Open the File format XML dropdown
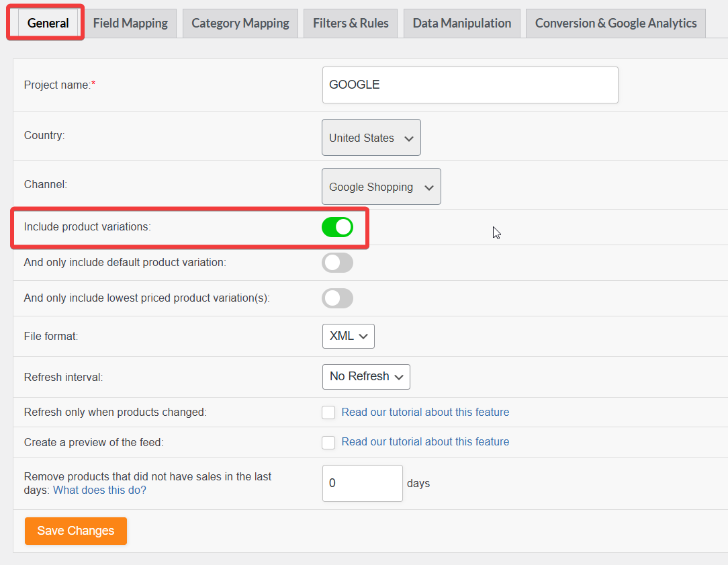This screenshot has height=565, width=728. click(348, 337)
